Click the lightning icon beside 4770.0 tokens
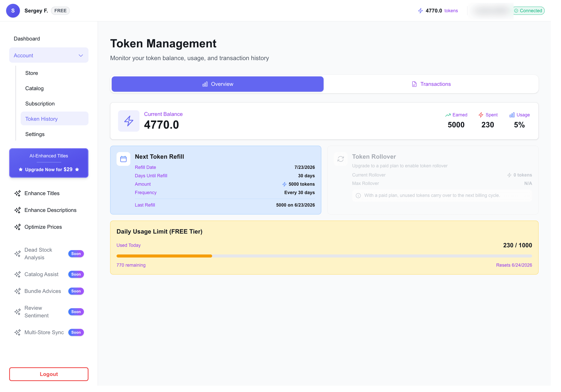561x392 pixels. [420, 11]
